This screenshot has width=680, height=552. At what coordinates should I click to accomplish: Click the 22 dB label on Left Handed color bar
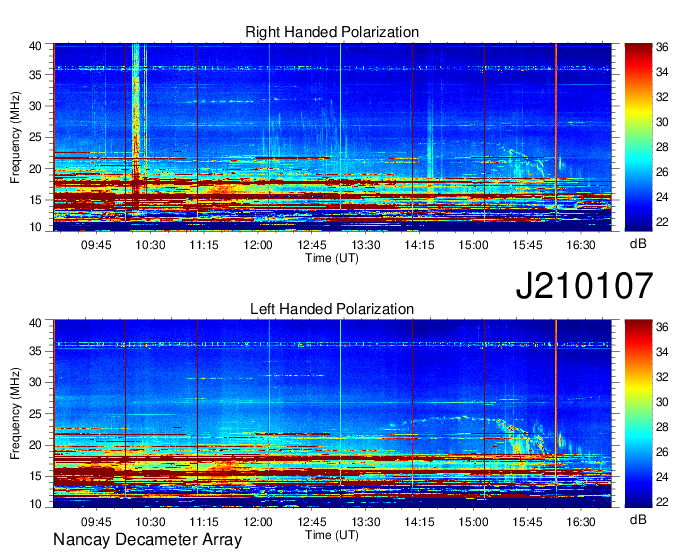662,502
